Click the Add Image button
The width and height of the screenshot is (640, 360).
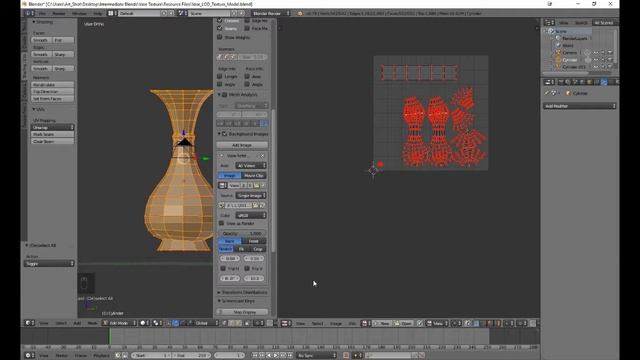coord(242,145)
